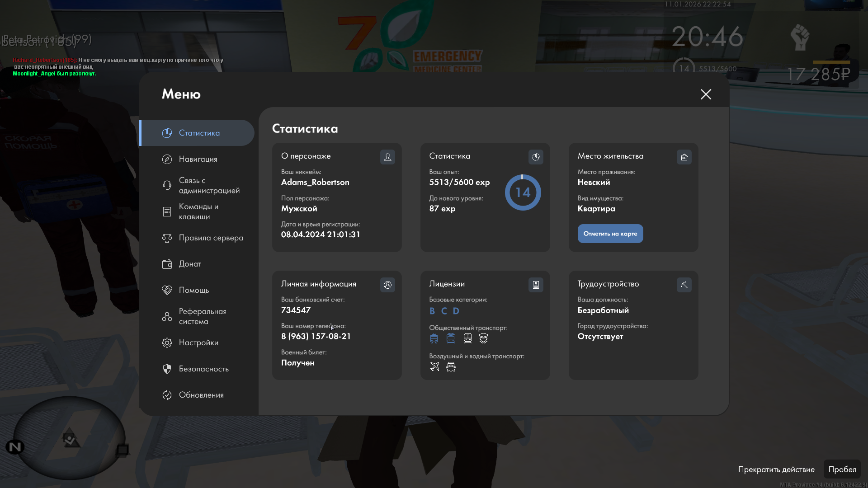Viewport: 868px width, 488px height.
Task: Click the person icon in О персонаже card
Action: point(387,157)
